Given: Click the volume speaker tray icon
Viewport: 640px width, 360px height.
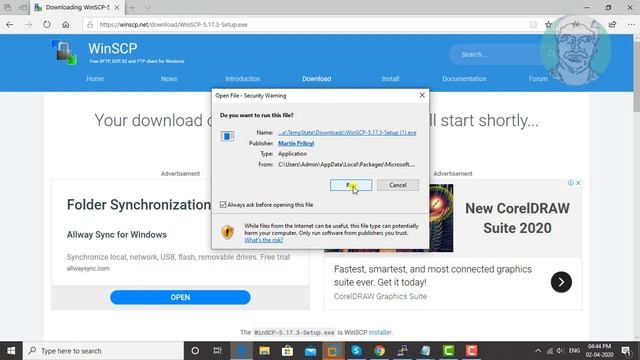Looking at the screenshot, I should click(x=560, y=351).
